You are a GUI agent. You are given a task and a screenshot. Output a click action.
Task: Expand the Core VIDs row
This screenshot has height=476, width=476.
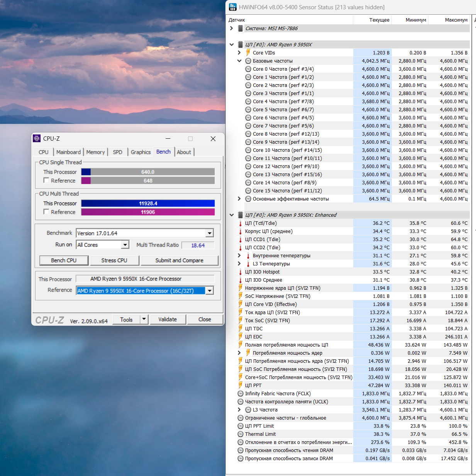pos(239,53)
